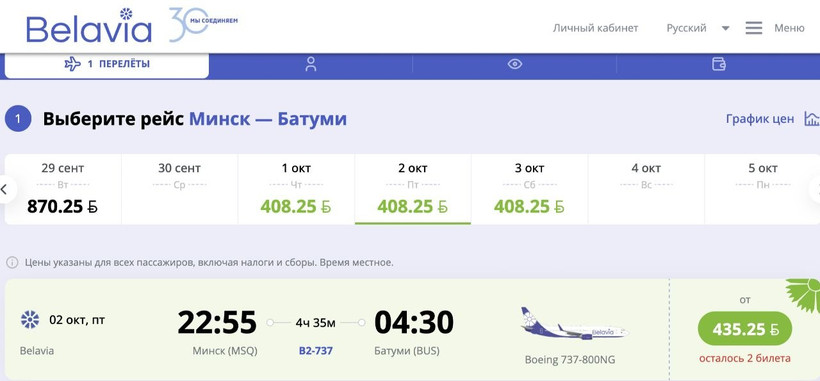Open Личный кабинет link

click(x=596, y=28)
